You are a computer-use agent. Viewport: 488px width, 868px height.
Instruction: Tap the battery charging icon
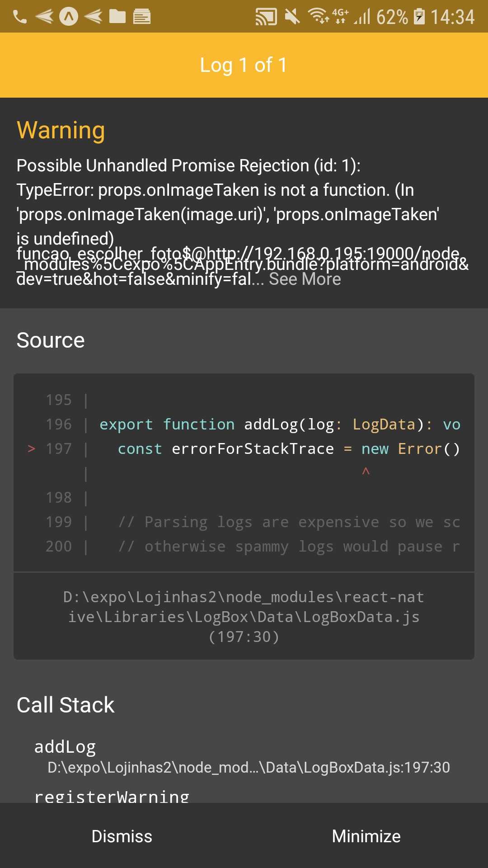(419, 17)
